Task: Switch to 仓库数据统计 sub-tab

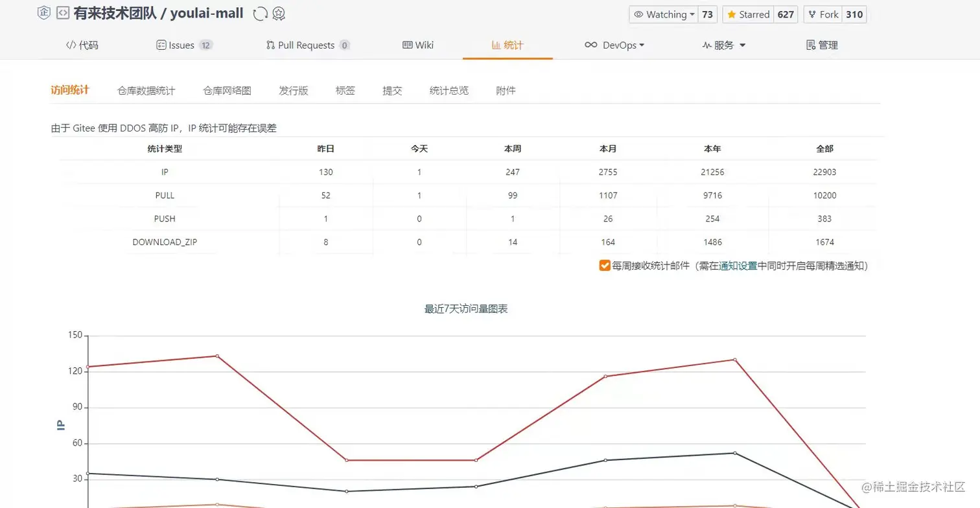Action: [146, 91]
